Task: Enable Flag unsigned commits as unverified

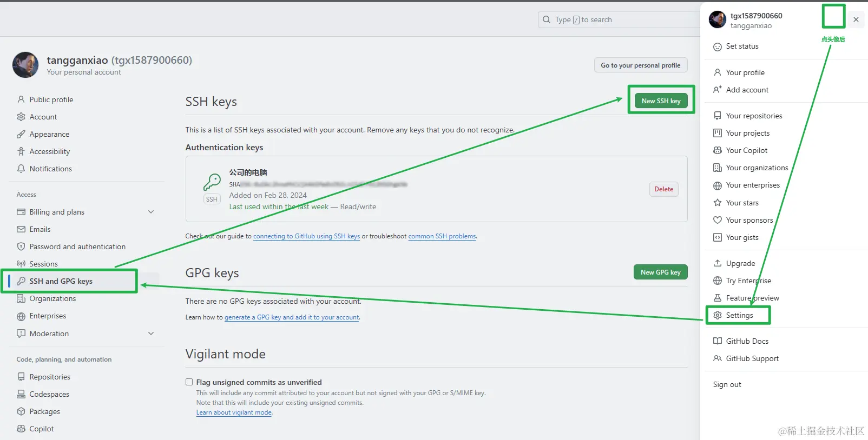Action: click(x=189, y=382)
